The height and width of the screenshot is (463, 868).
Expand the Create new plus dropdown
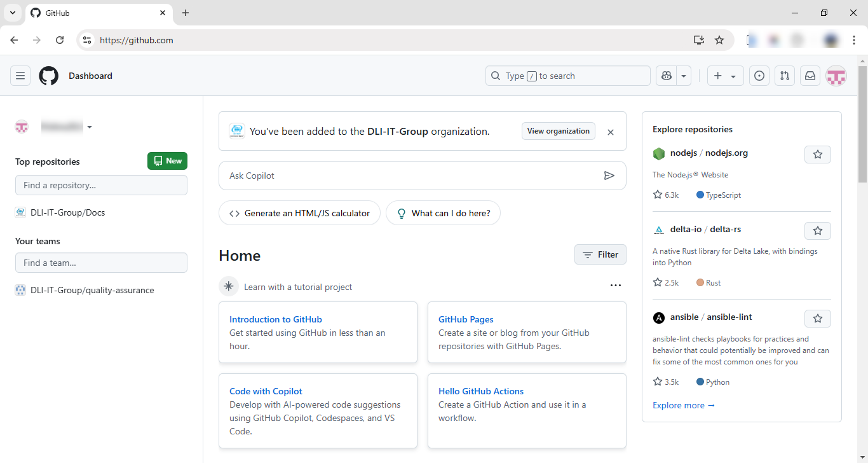(725, 76)
